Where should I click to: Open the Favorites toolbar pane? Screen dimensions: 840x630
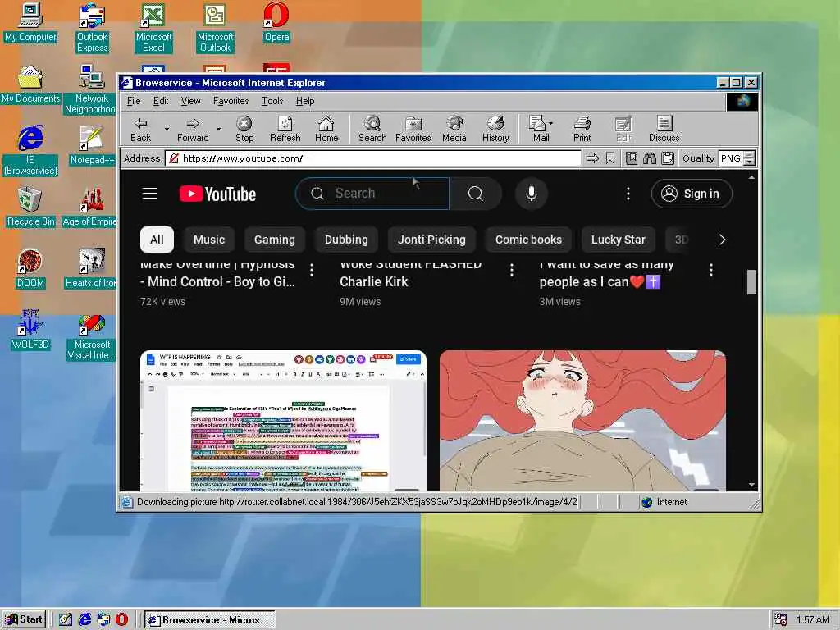click(x=413, y=129)
